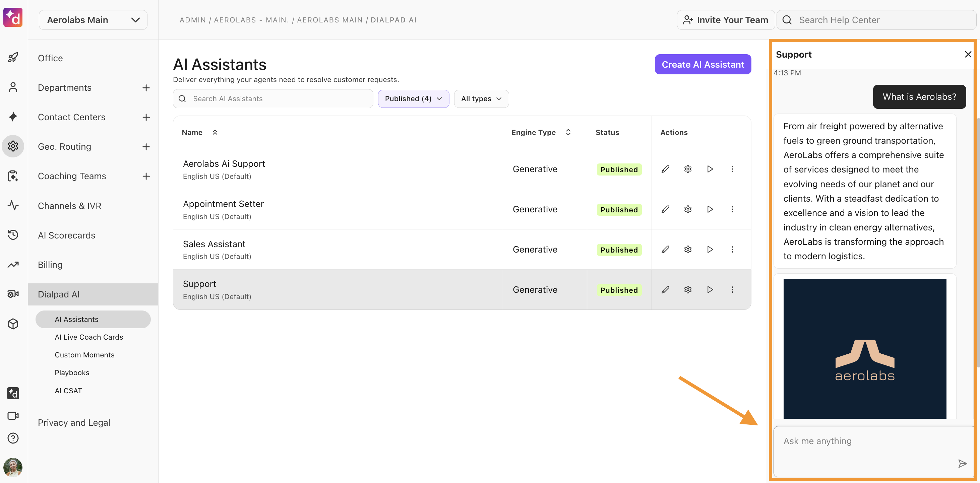Open the Published (4) status filter
Viewport: 980px width, 483px height.
pyautogui.click(x=413, y=99)
